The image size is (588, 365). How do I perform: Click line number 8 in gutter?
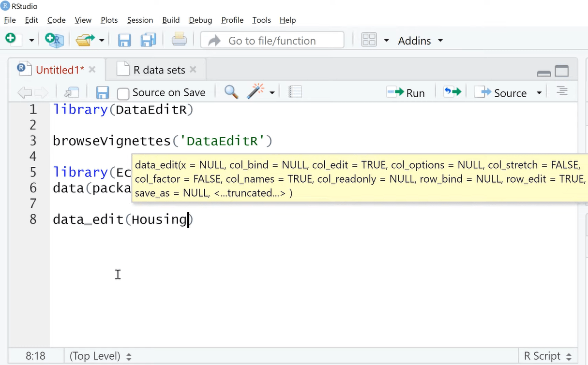pyautogui.click(x=33, y=219)
